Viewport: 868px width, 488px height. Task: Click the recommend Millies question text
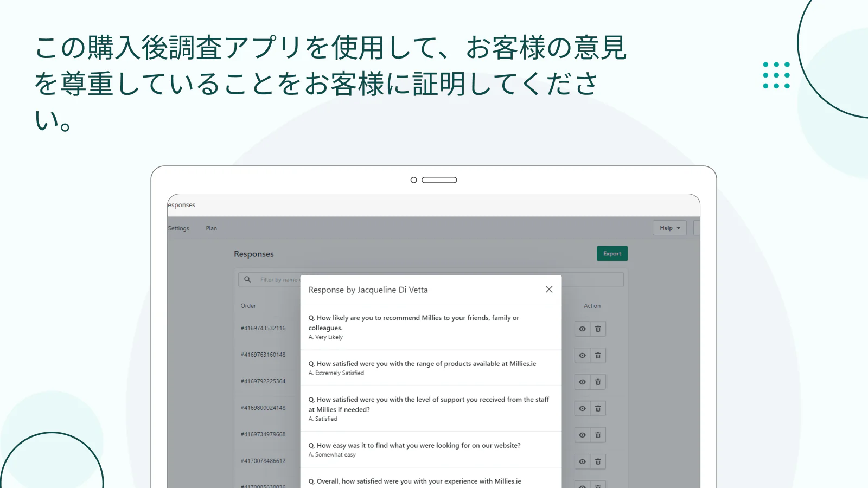point(414,323)
